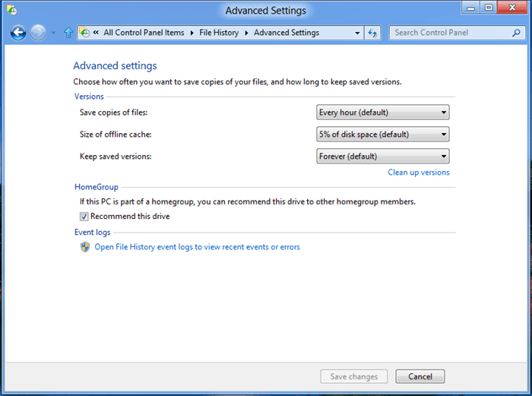Show recent locations via arrow beside Forward button
The height and width of the screenshot is (396, 532).
[53, 33]
